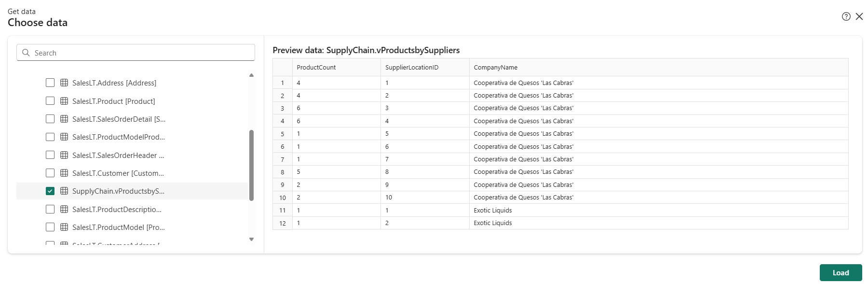Click the Load button
The width and height of the screenshot is (868, 284).
[841, 273]
